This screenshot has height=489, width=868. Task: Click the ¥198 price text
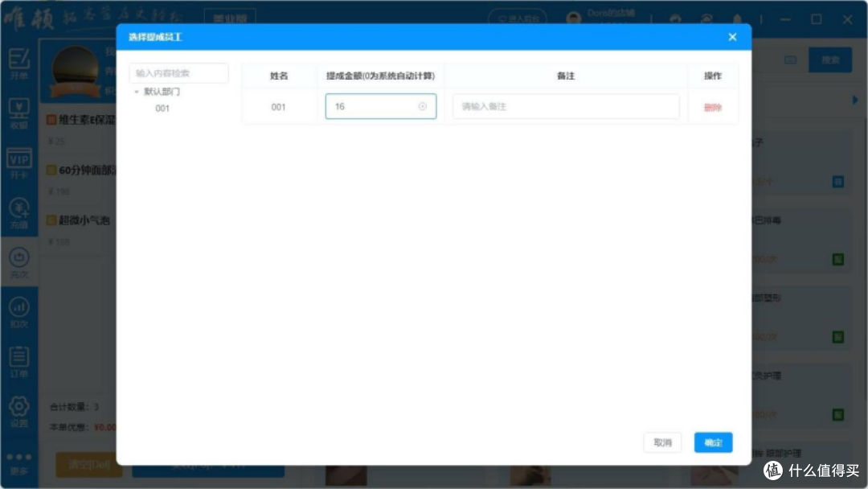pyautogui.click(x=59, y=191)
